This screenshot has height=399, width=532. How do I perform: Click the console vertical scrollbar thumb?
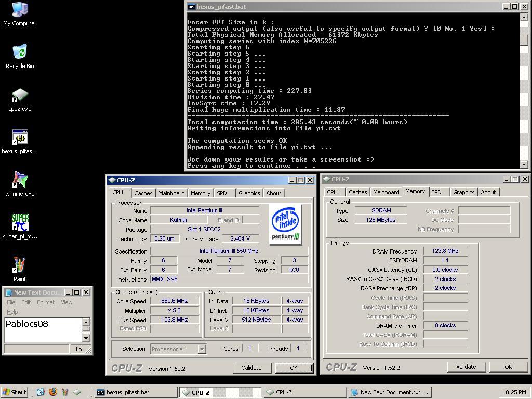(x=524, y=39)
